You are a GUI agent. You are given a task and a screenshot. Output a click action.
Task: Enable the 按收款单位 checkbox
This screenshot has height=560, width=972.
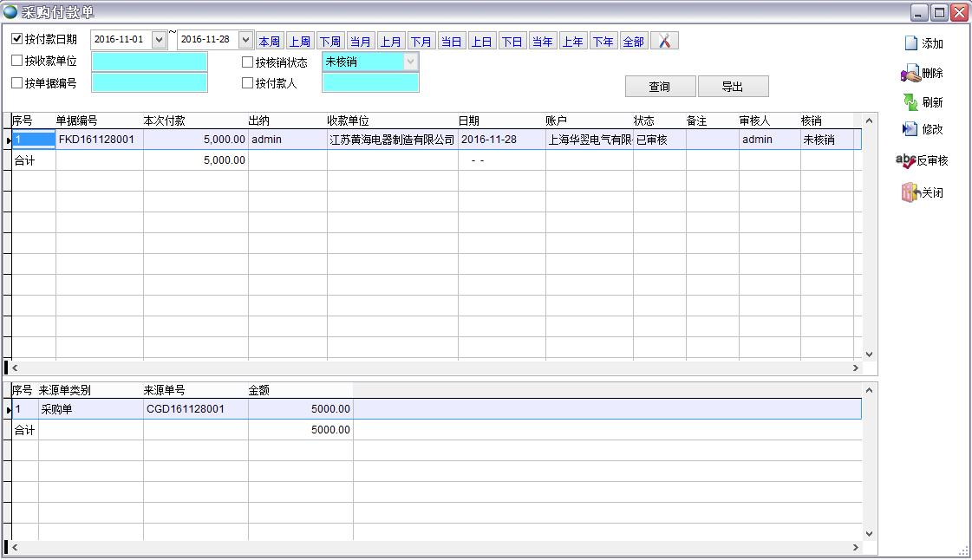[x=17, y=62]
